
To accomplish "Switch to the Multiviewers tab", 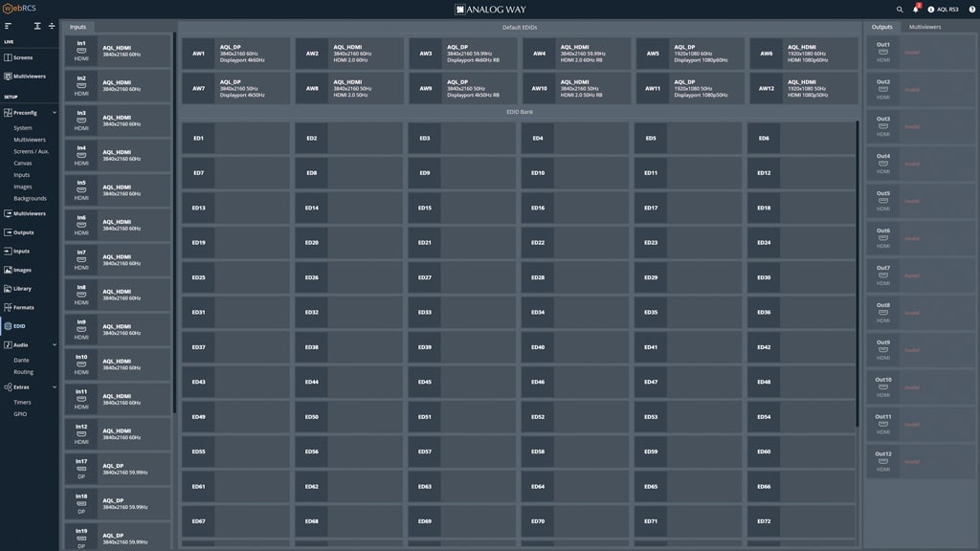I will point(924,28).
